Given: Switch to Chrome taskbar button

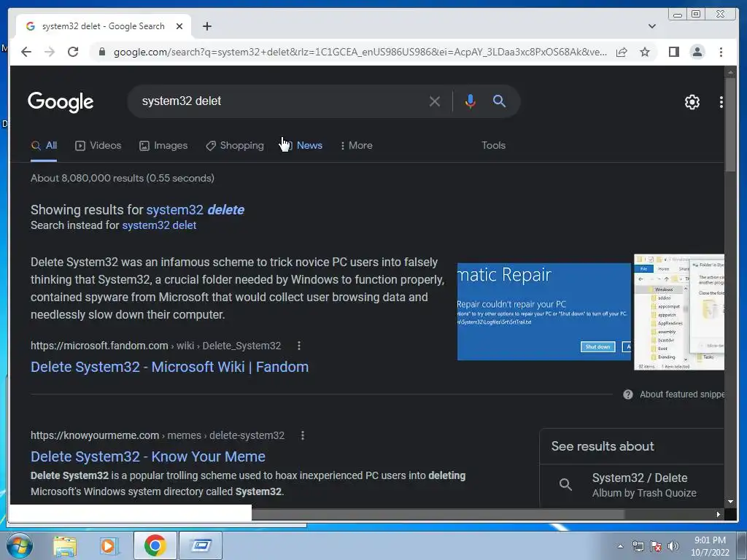Looking at the screenshot, I should pyautogui.click(x=155, y=545).
